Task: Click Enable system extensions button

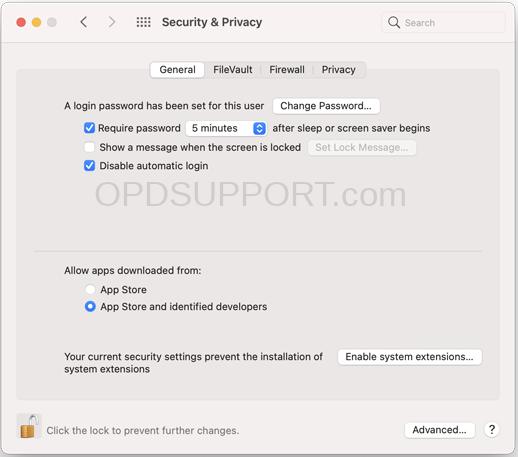Action: (x=409, y=357)
